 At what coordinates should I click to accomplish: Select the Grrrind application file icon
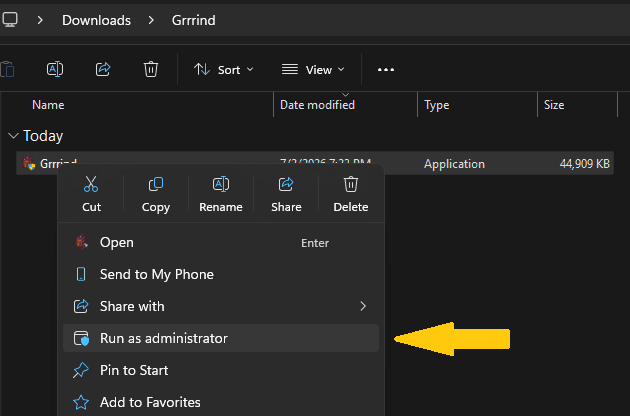click(x=29, y=163)
